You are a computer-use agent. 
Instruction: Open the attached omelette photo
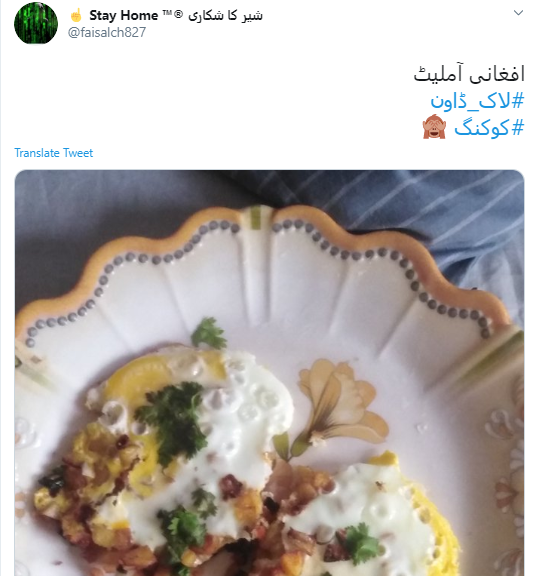coord(269,373)
